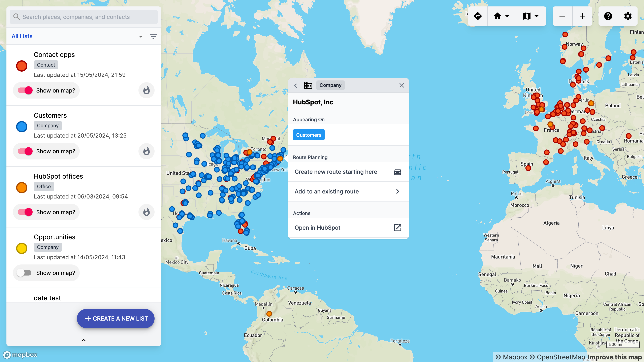The image size is (644, 362).
Task: Expand the All Lists dropdown
Action: tap(141, 36)
